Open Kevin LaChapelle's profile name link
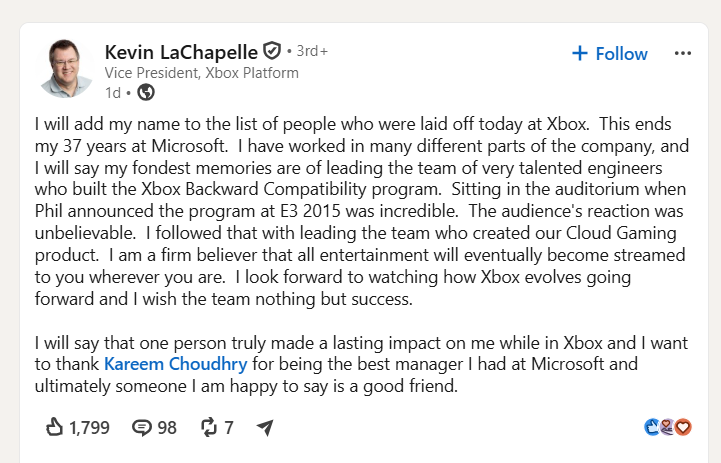 click(x=181, y=52)
